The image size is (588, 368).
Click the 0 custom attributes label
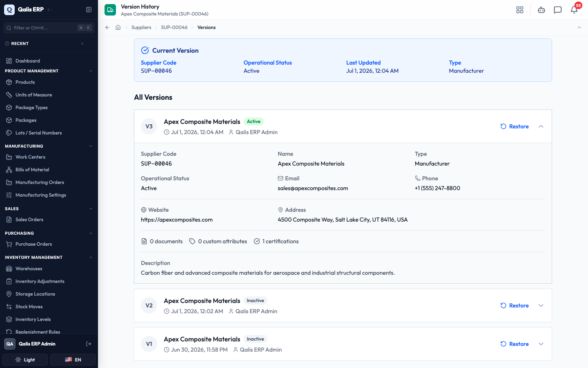[x=218, y=241]
